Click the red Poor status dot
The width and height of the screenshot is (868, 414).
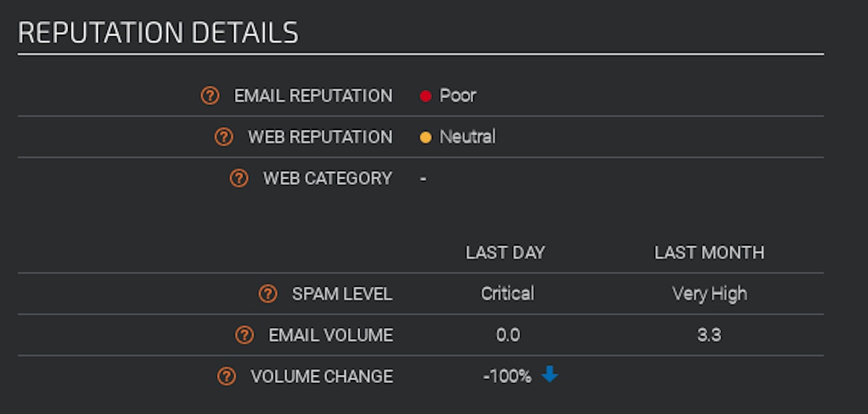click(x=425, y=96)
